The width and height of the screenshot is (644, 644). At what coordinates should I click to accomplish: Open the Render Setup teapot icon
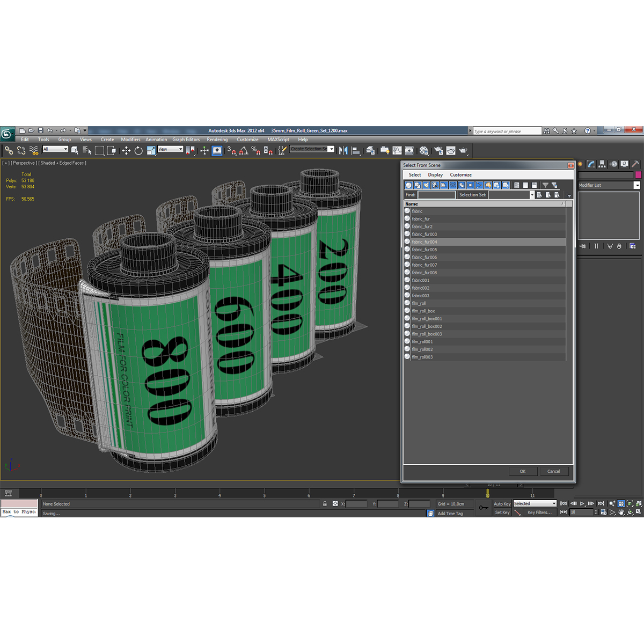coord(438,151)
